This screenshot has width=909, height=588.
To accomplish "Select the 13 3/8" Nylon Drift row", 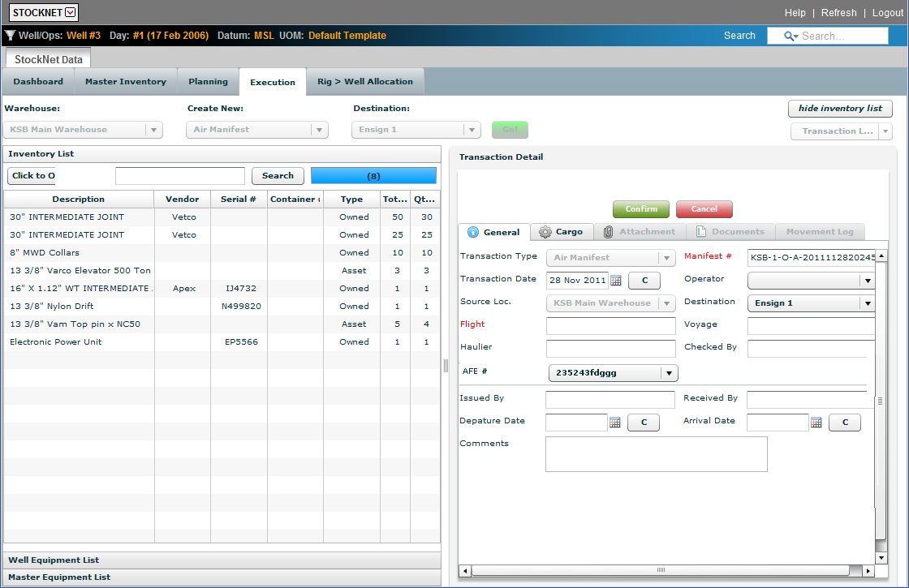I will [x=222, y=306].
